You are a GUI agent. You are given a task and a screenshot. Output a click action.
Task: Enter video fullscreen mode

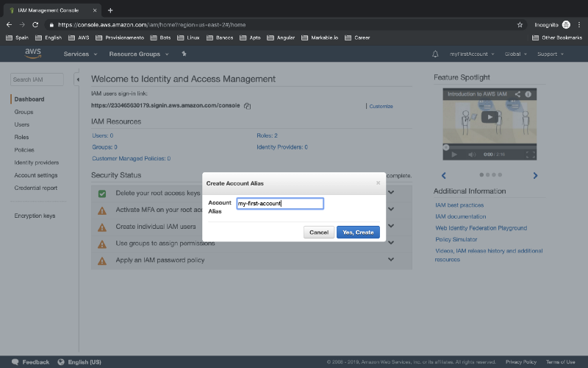(530, 155)
